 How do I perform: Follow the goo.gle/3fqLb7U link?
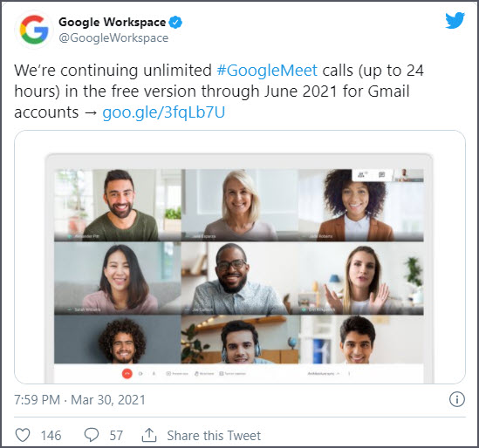[164, 112]
